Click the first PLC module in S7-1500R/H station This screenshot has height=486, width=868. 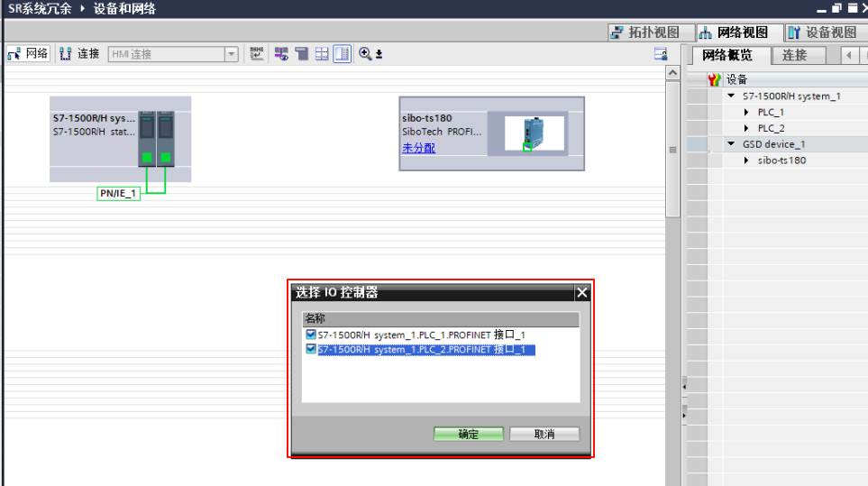[147, 138]
